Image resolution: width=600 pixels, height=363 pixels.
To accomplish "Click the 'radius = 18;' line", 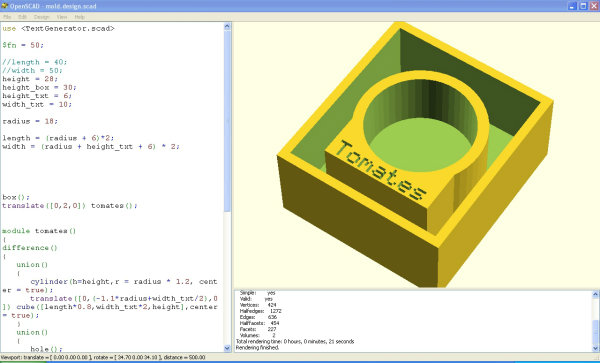I will pyautogui.click(x=30, y=121).
